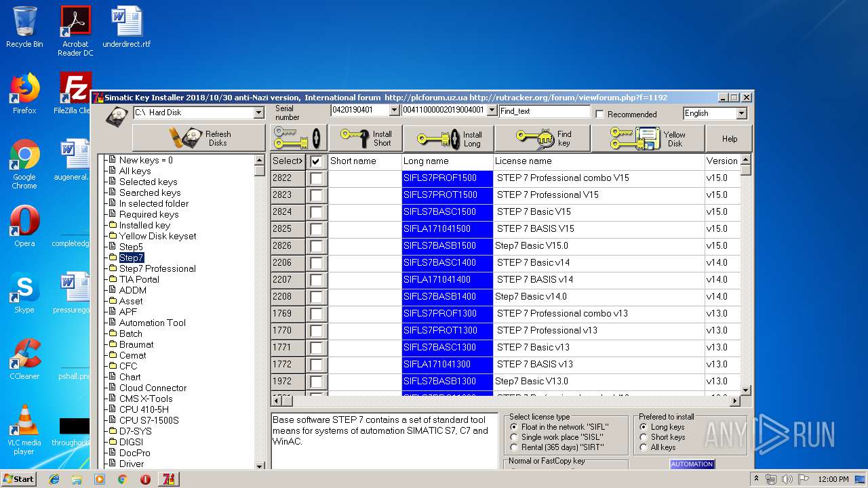Check the box for key row 1769

pyautogui.click(x=316, y=314)
